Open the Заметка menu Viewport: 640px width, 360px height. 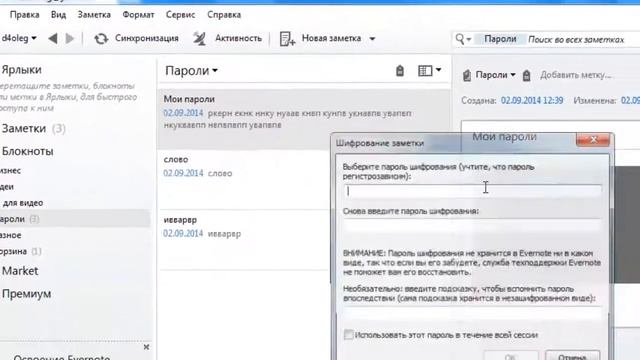pyautogui.click(x=94, y=15)
